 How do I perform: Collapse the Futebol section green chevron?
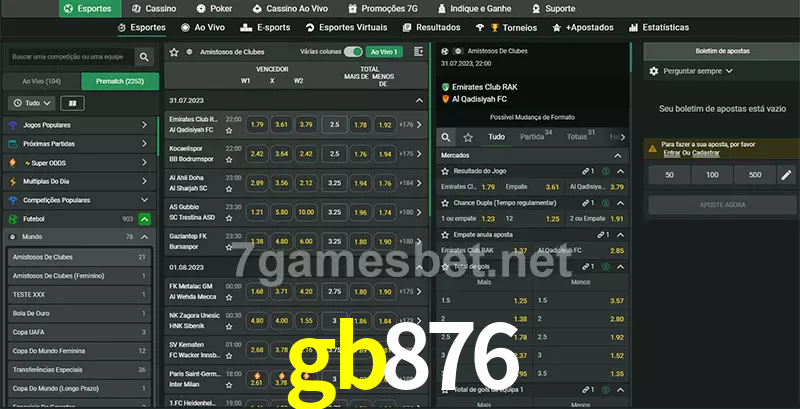[x=144, y=219]
